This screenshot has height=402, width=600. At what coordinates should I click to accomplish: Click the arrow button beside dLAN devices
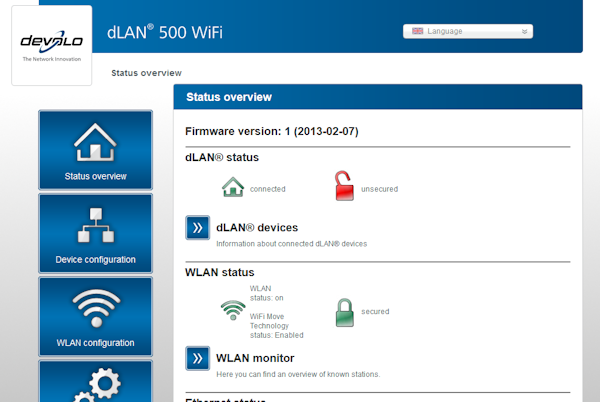[197, 228]
